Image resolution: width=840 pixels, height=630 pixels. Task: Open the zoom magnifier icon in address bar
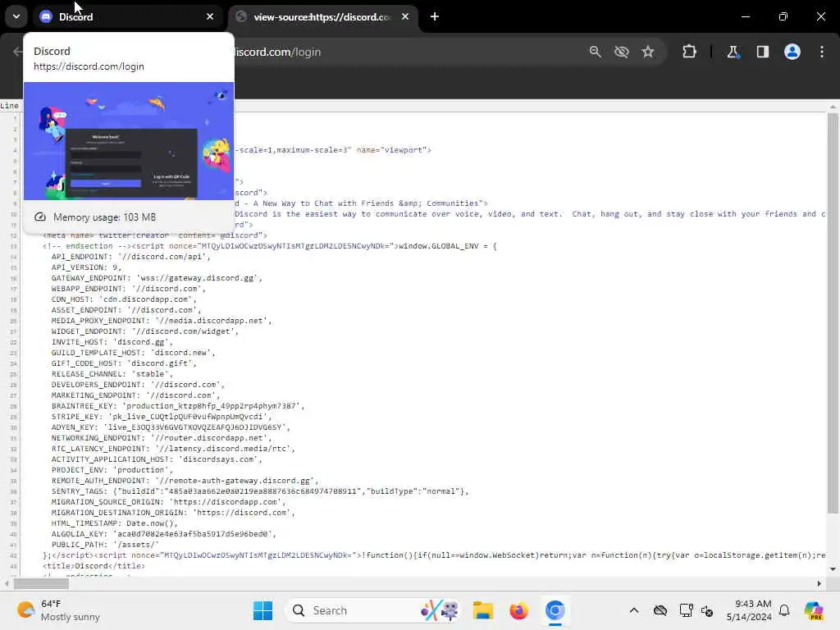(596, 52)
